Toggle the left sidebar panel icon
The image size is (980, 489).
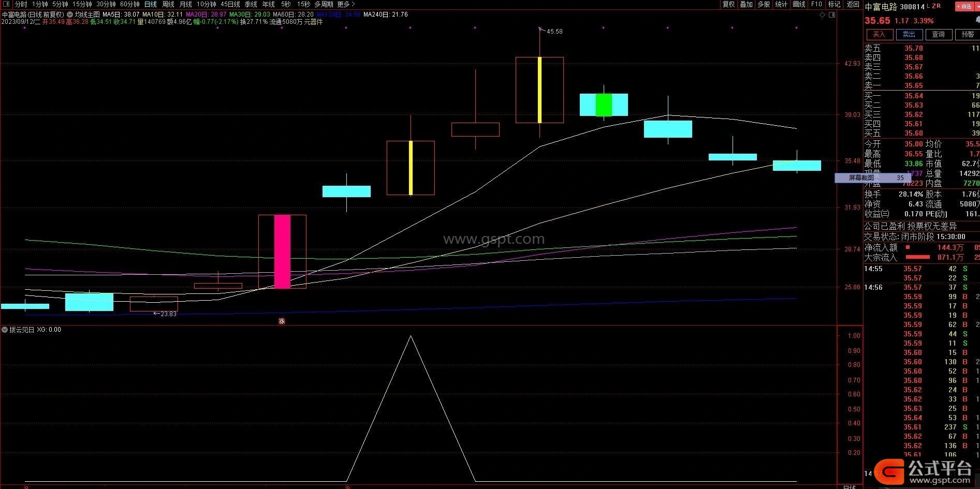coord(6,4)
